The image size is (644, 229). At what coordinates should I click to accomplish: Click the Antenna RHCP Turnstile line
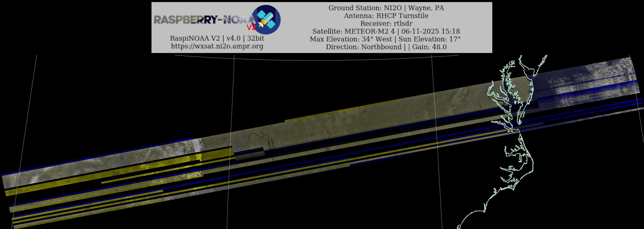pyautogui.click(x=386, y=16)
